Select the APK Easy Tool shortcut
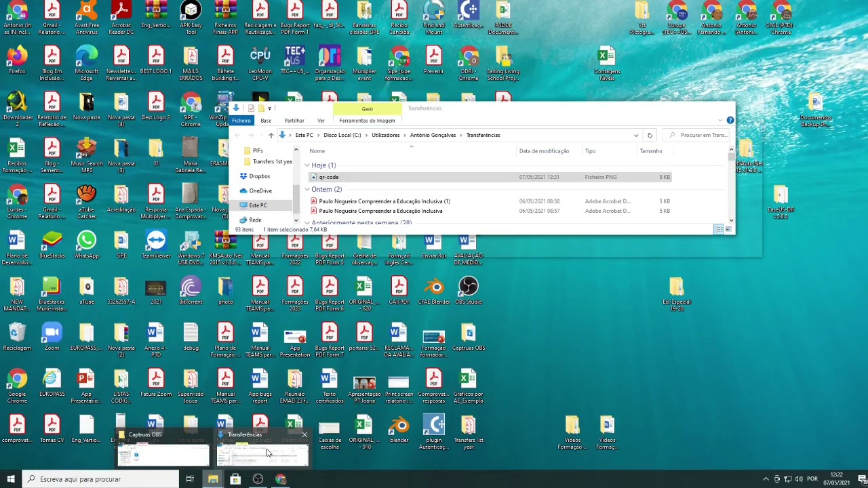 point(191,17)
